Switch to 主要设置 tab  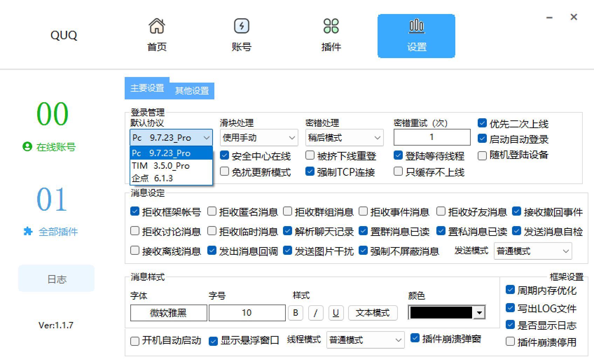click(x=147, y=88)
